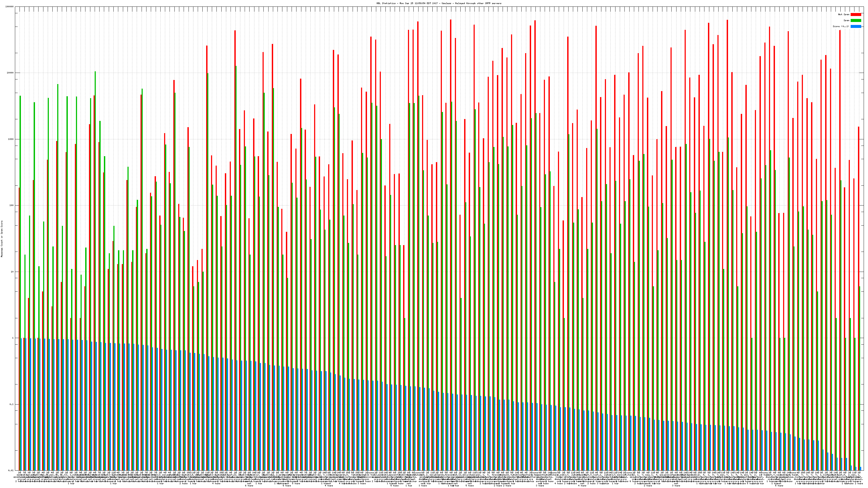Click the RBL Statistics chart title

tap(439, 3)
